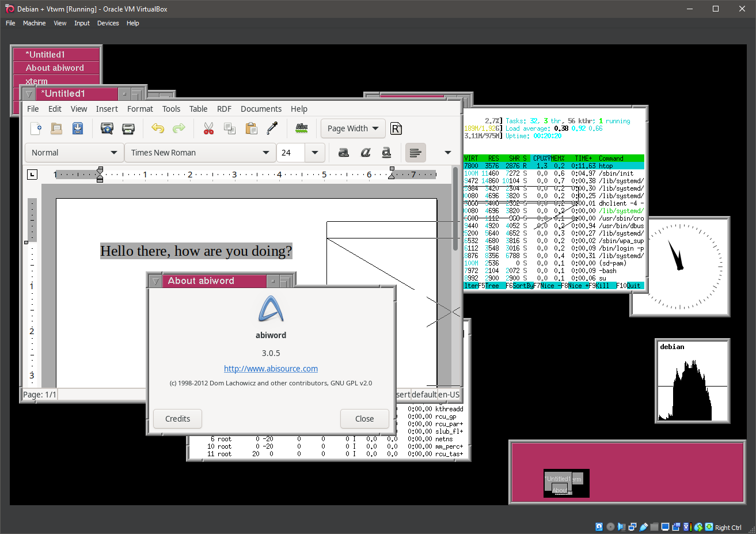Open Print Preview from the toolbar
The image size is (756, 534).
tap(107, 128)
